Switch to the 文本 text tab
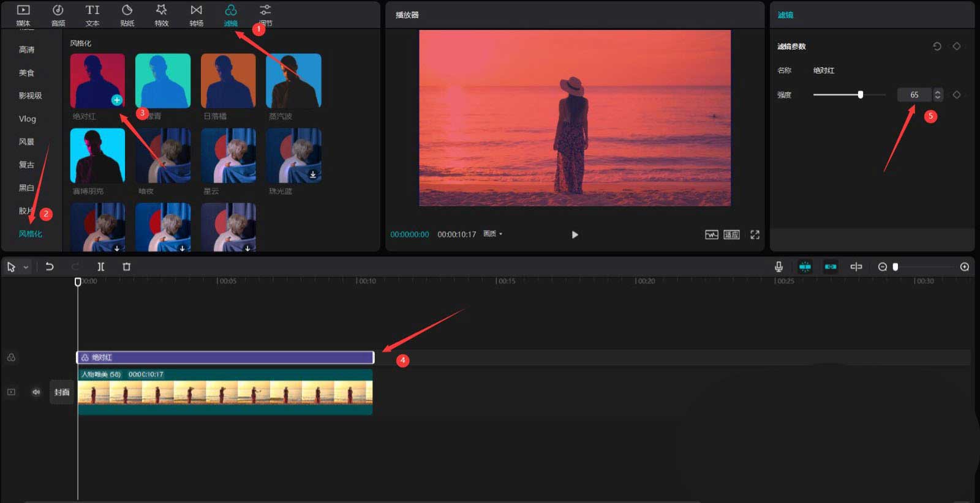The width and height of the screenshot is (980, 503). [92, 15]
